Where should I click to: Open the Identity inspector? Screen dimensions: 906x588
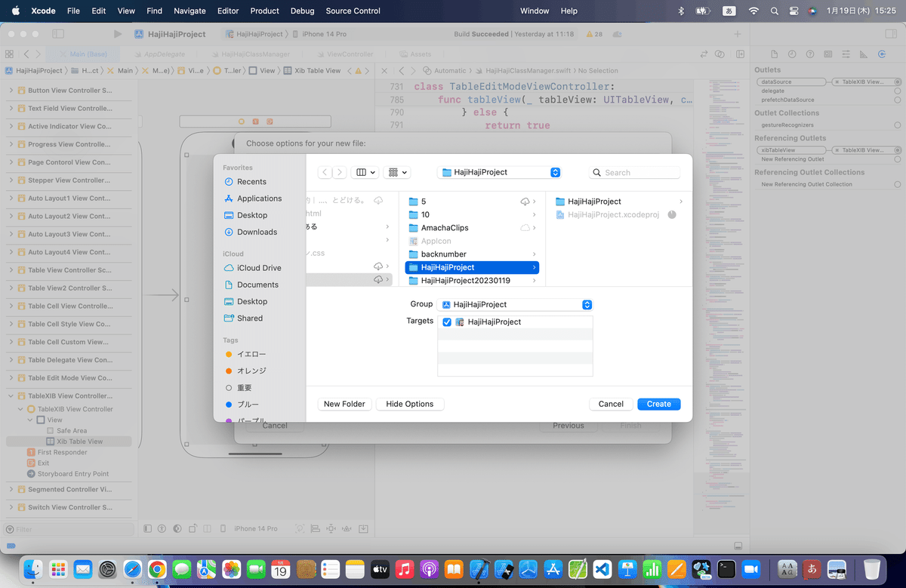coord(829,54)
